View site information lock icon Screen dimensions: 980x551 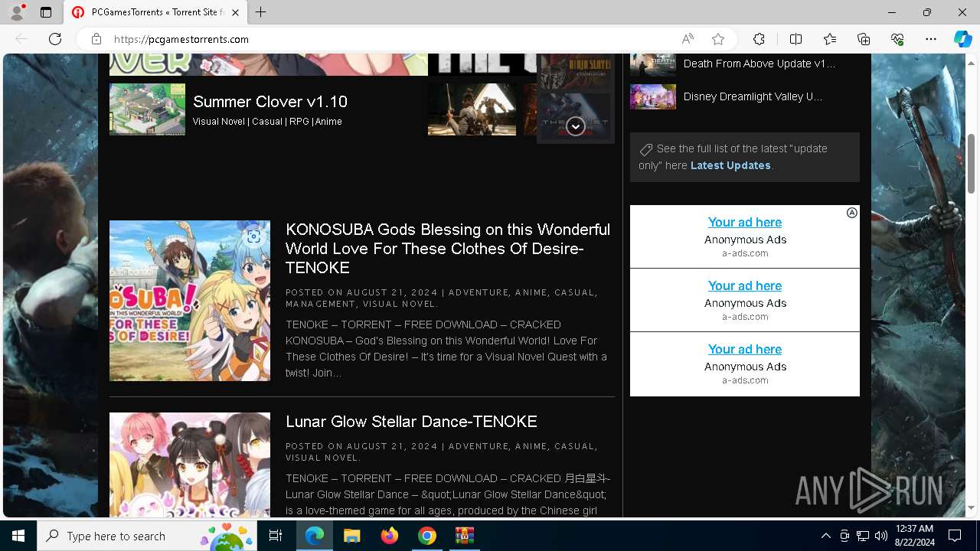[x=96, y=39]
